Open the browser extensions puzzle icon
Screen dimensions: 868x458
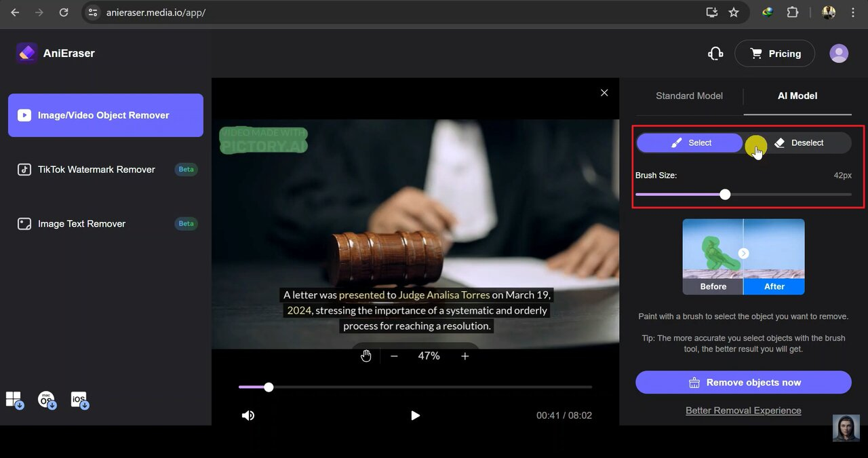click(x=792, y=12)
